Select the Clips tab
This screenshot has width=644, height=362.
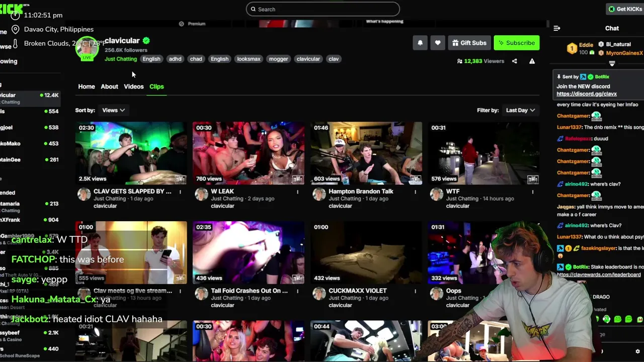(156, 86)
